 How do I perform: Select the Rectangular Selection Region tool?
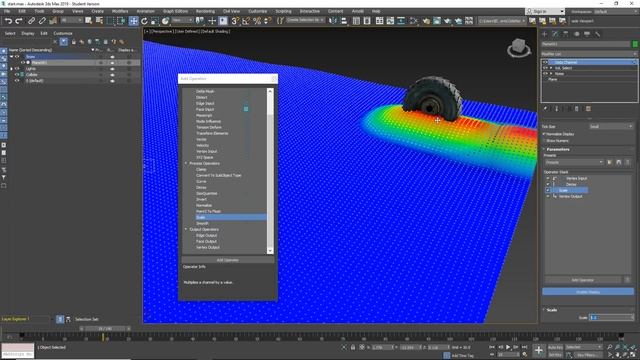click(110, 21)
